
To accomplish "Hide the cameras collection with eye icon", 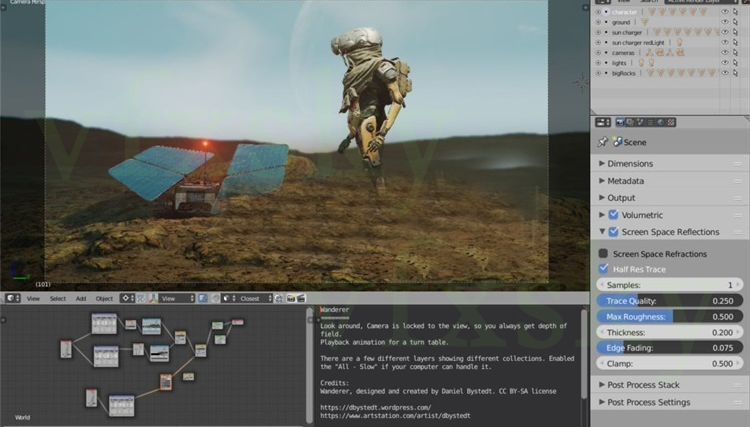I will (x=725, y=53).
